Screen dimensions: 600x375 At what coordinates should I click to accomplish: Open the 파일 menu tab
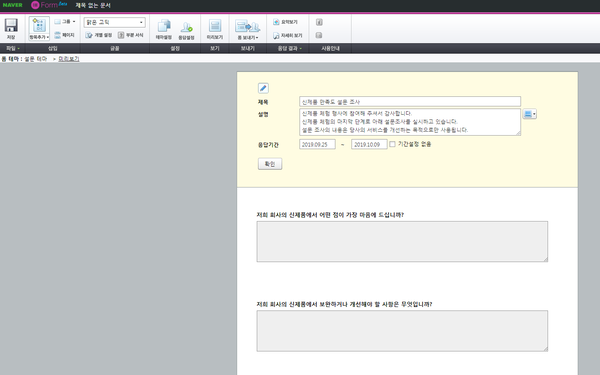[x=13, y=48]
